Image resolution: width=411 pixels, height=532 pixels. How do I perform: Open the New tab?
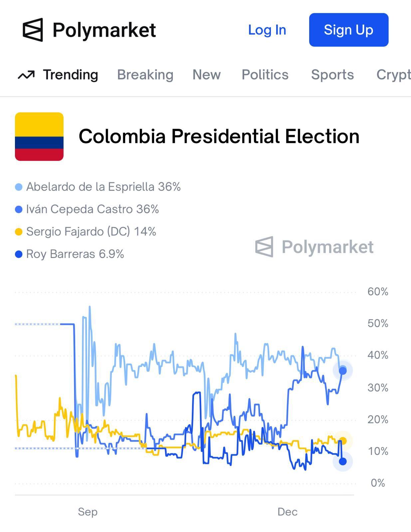pyautogui.click(x=206, y=75)
